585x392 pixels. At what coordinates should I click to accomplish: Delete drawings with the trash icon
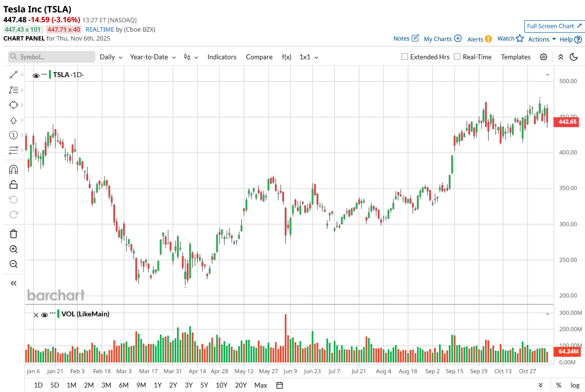(x=13, y=234)
